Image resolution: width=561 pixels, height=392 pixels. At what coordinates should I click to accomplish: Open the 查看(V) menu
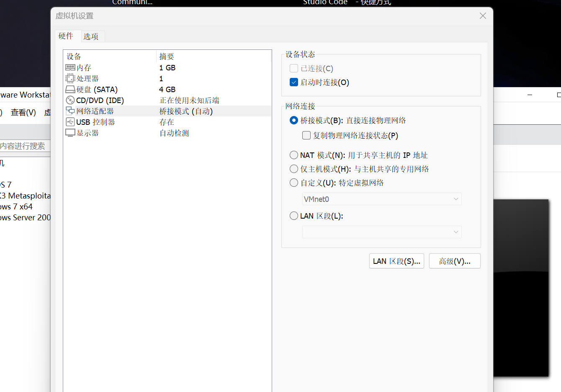23,112
